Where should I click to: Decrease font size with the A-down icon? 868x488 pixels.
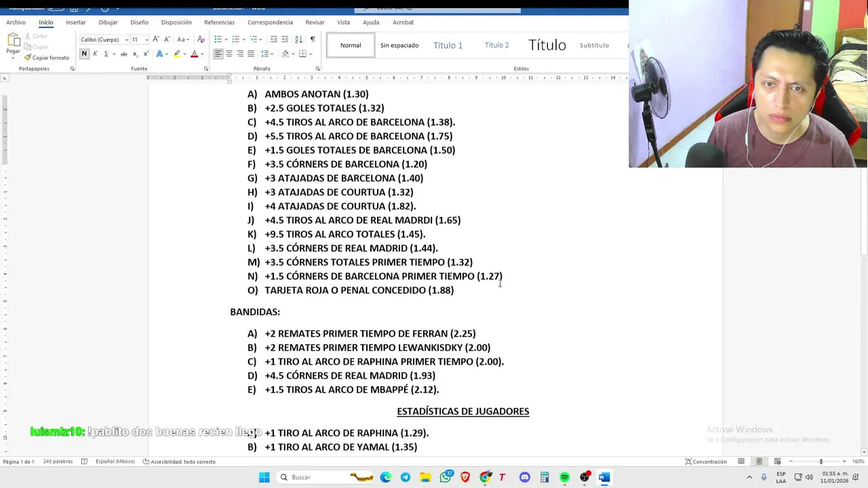(x=167, y=39)
